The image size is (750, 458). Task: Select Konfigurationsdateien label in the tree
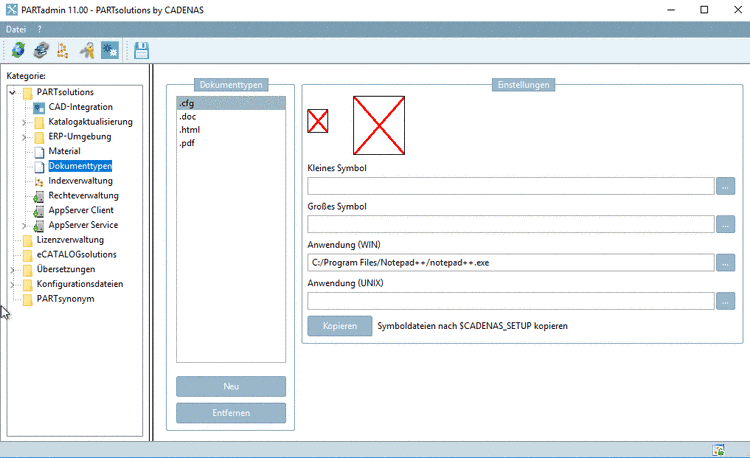pos(80,284)
